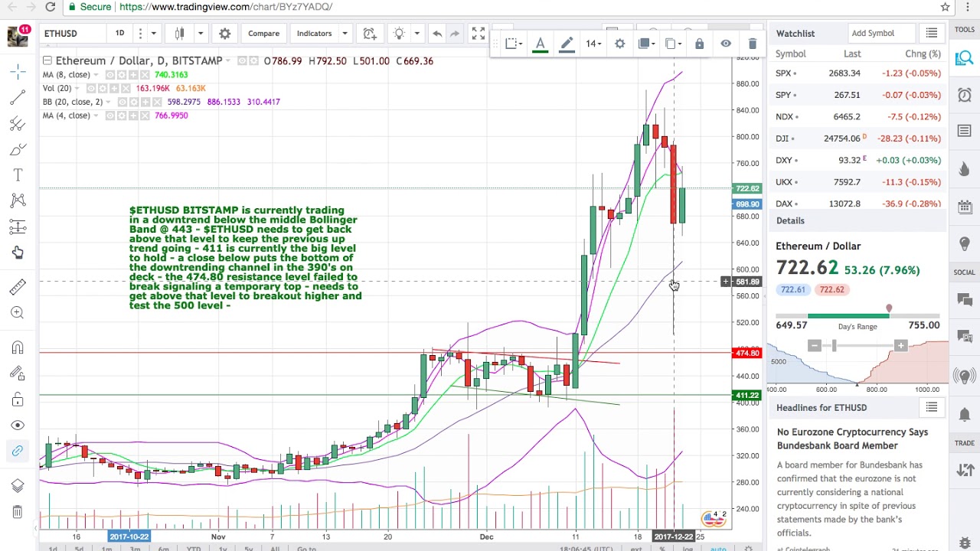
Task: Hide the MA (8, close) indicator
Action: point(110,75)
